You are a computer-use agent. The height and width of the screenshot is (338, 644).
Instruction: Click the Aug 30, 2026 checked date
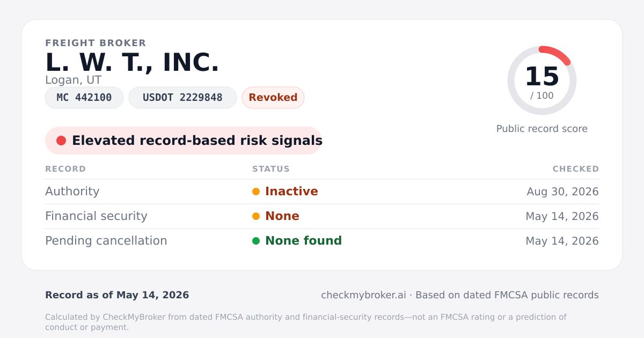tap(563, 192)
